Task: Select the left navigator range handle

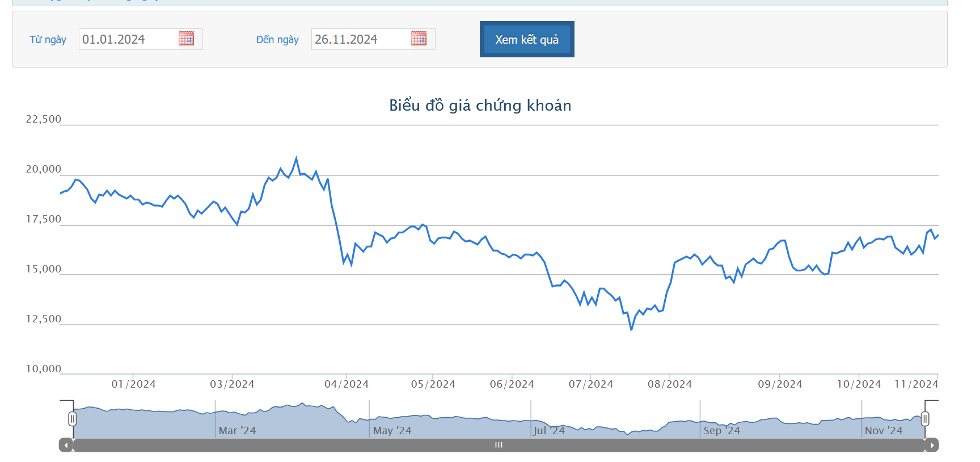Action: point(72,419)
